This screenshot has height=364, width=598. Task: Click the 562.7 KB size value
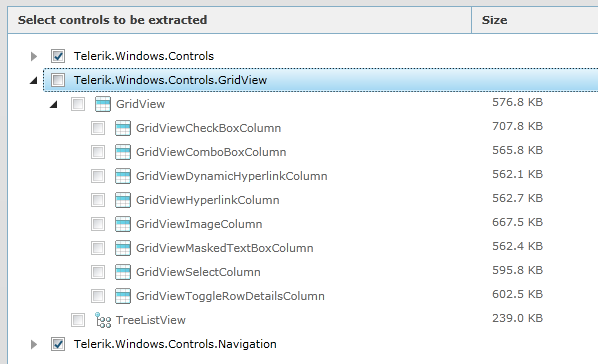click(x=517, y=198)
